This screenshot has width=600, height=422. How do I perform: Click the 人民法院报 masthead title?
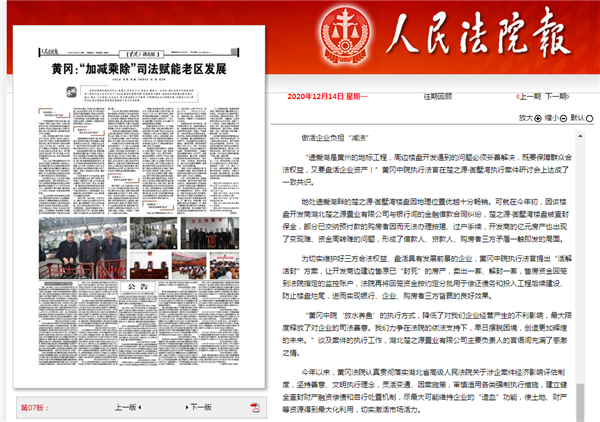(478, 33)
